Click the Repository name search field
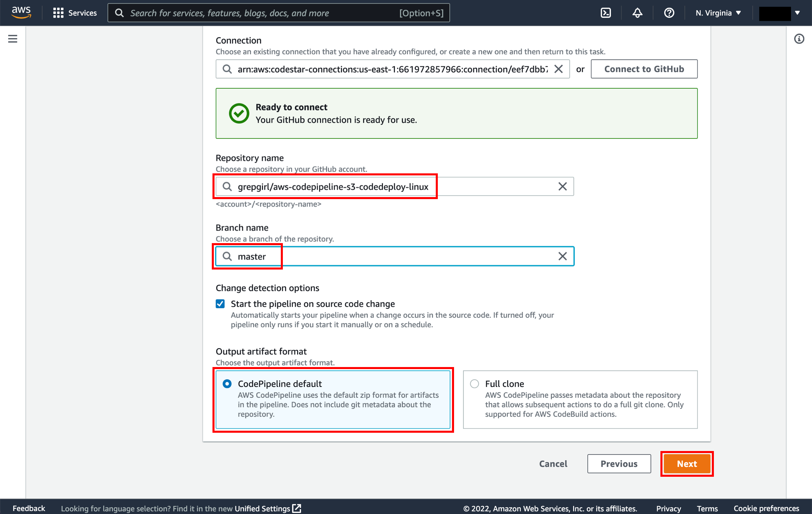Screen dimensions: 812x514 click(394, 186)
